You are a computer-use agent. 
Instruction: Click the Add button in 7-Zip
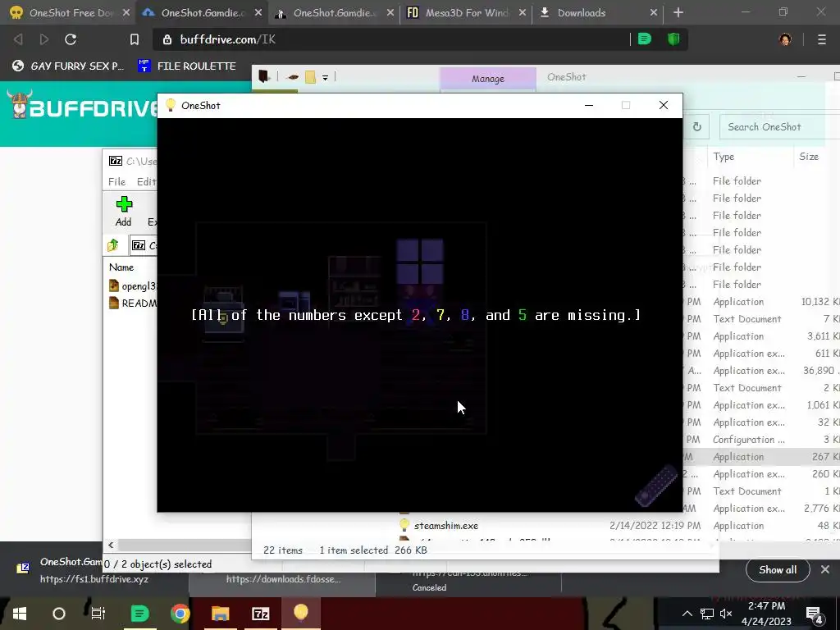coord(123,211)
